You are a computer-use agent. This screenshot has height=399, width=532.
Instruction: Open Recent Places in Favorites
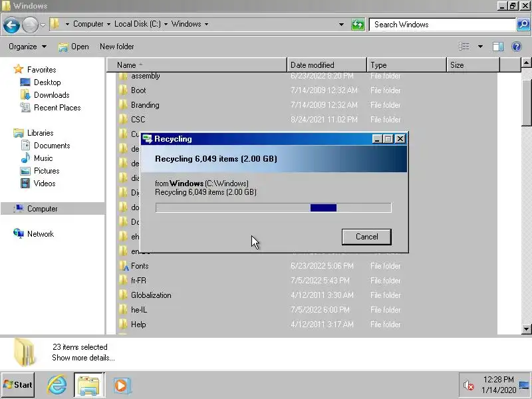[57, 108]
